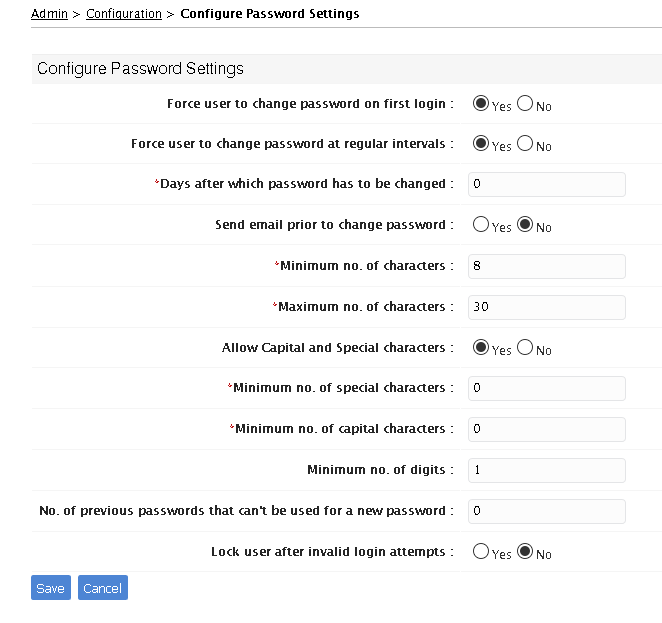
Task: Click the Cancel button
Action: tap(102, 588)
